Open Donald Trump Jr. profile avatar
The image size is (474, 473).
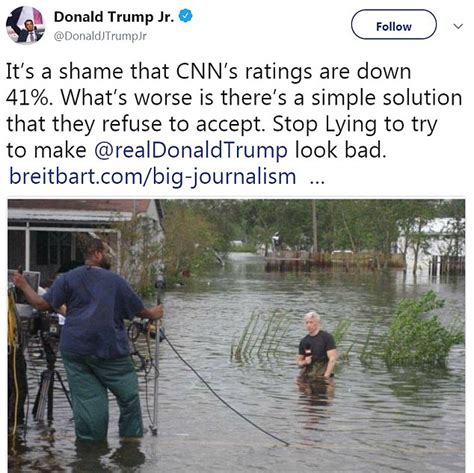(x=25, y=24)
